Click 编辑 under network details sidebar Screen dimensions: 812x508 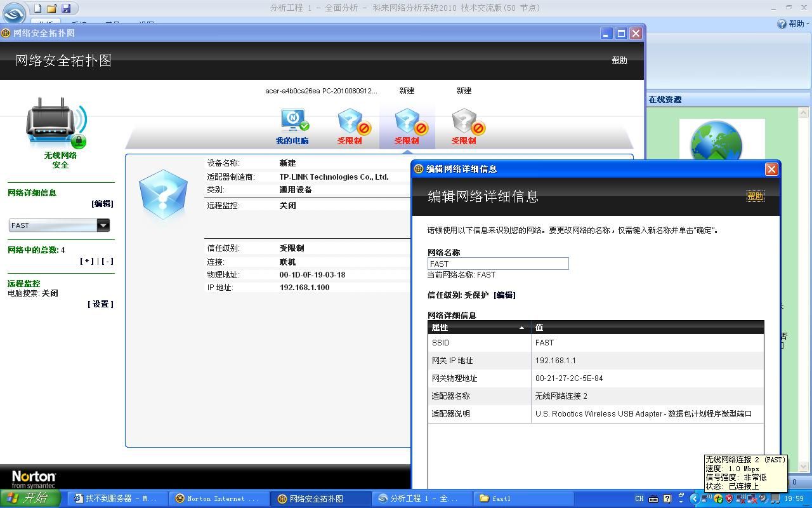[x=102, y=204]
